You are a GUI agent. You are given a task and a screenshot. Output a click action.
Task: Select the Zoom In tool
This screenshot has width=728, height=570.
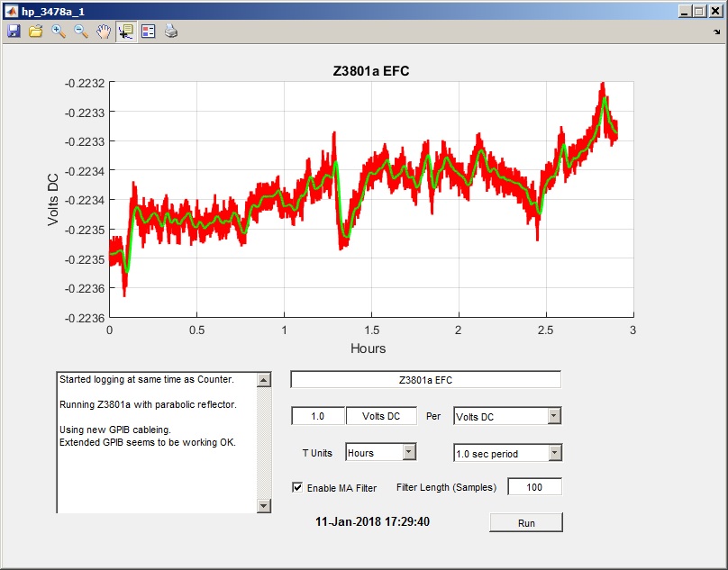click(58, 32)
